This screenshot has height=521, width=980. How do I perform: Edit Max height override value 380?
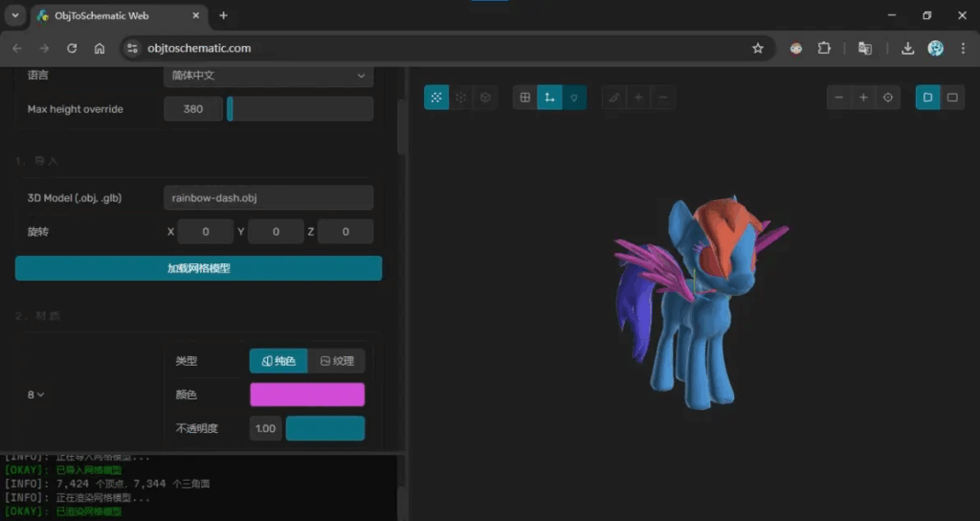point(193,109)
